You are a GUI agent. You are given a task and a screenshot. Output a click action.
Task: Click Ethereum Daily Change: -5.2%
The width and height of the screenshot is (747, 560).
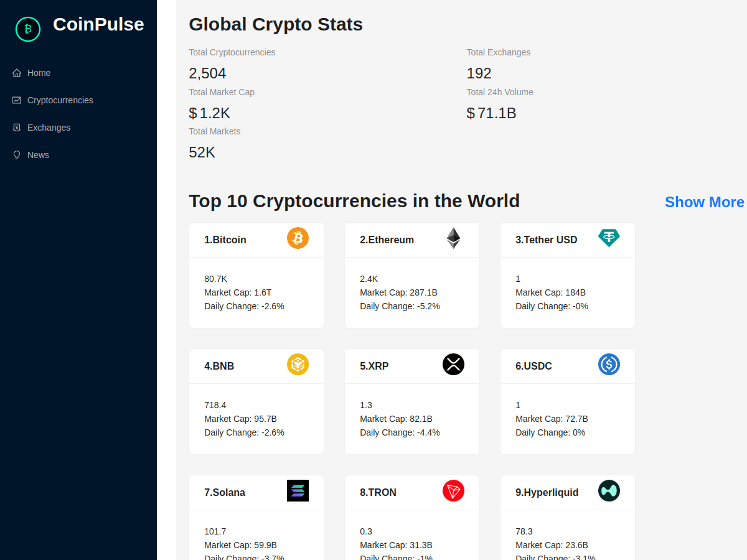(x=400, y=306)
